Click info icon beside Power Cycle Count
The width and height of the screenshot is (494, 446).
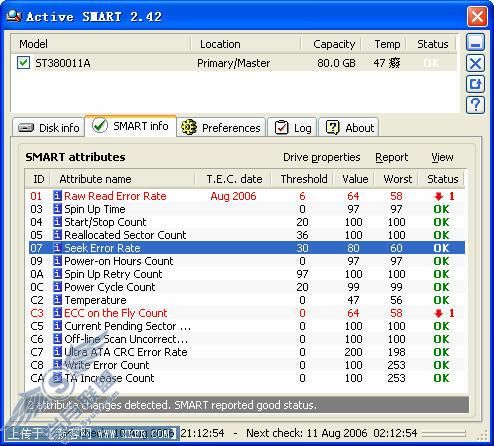pos(57,287)
